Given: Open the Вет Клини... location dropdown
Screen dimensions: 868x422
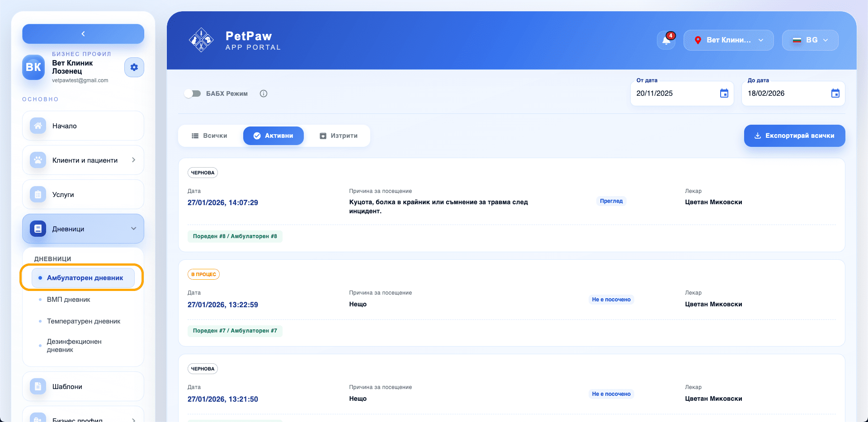Looking at the screenshot, I should [729, 40].
